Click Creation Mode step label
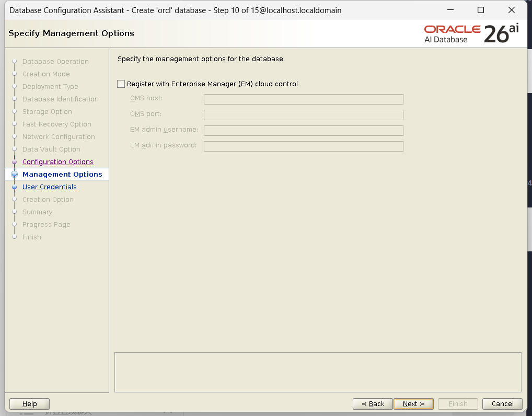Screen dimensions: 532x416 point(46,74)
